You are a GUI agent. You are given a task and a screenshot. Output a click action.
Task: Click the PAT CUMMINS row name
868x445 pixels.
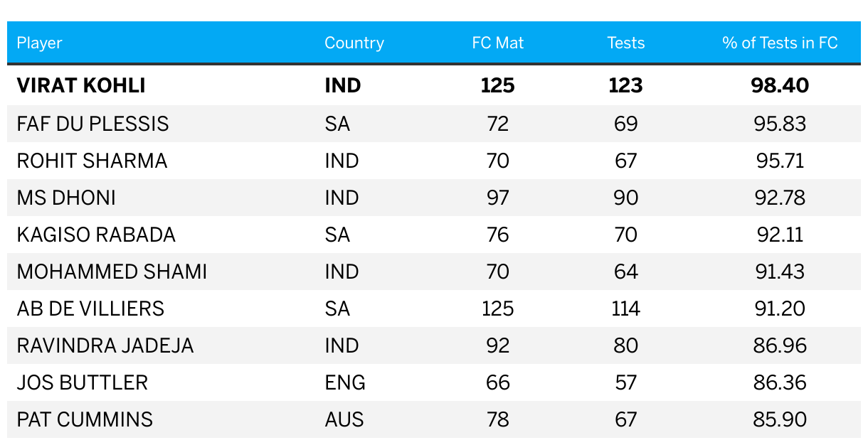[x=85, y=419]
